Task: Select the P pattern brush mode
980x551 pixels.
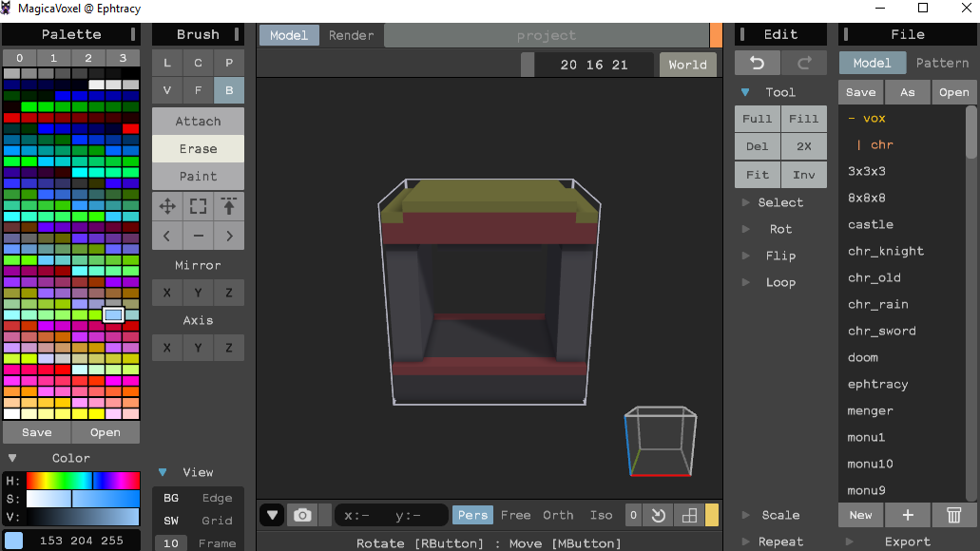Action: click(x=229, y=63)
